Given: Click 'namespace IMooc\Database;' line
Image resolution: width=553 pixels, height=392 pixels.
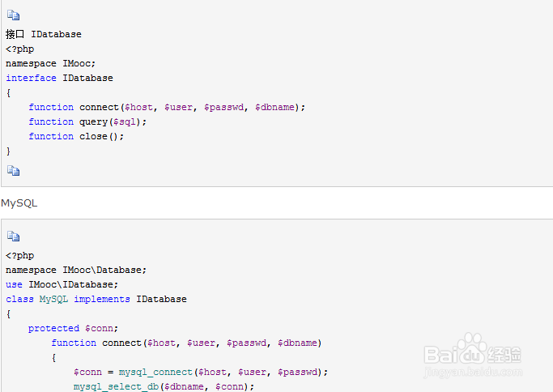Looking at the screenshot, I should click(x=76, y=270).
